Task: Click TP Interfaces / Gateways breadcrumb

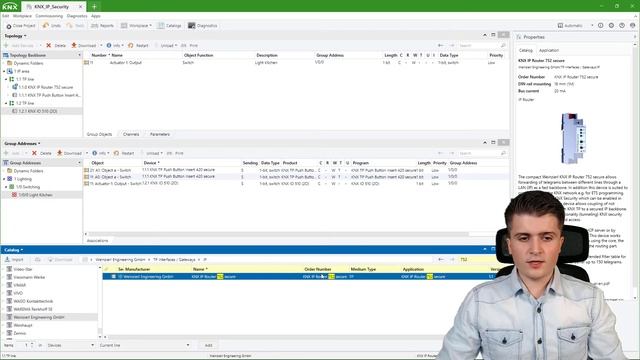Action: pyautogui.click(x=174, y=260)
